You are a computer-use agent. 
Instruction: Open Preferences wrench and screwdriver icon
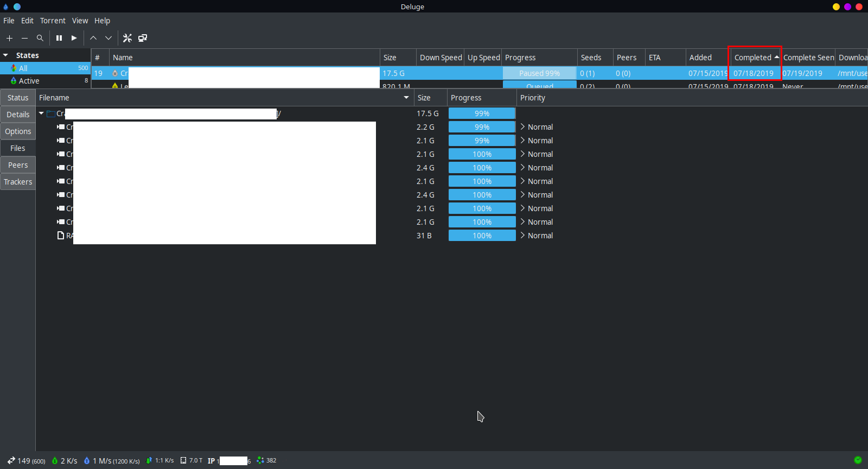[x=127, y=38]
